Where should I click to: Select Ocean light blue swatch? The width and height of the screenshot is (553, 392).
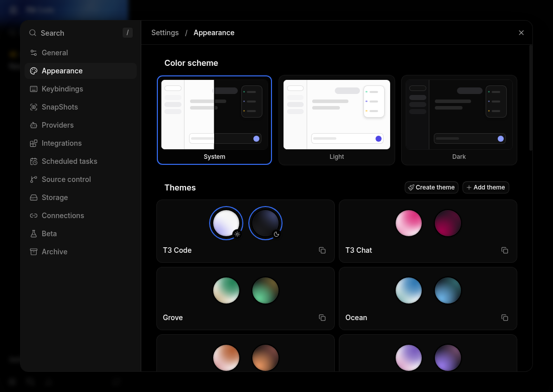[409, 290]
